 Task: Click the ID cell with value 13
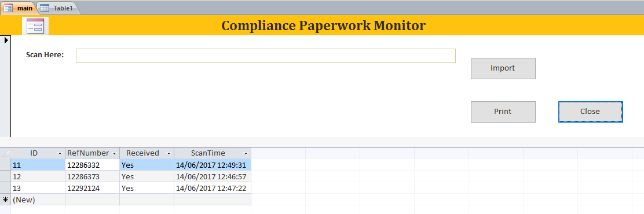pyautogui.click(x=38, y=188)
